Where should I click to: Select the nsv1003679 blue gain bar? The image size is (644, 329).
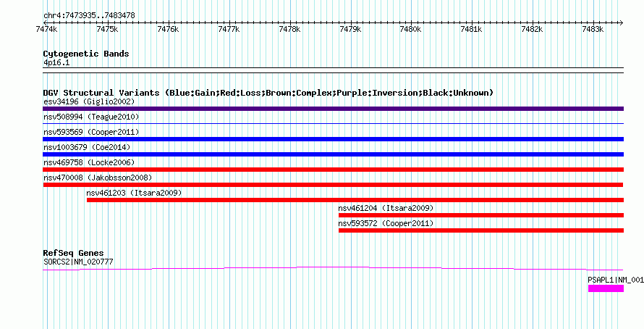(x=333, y=154)
